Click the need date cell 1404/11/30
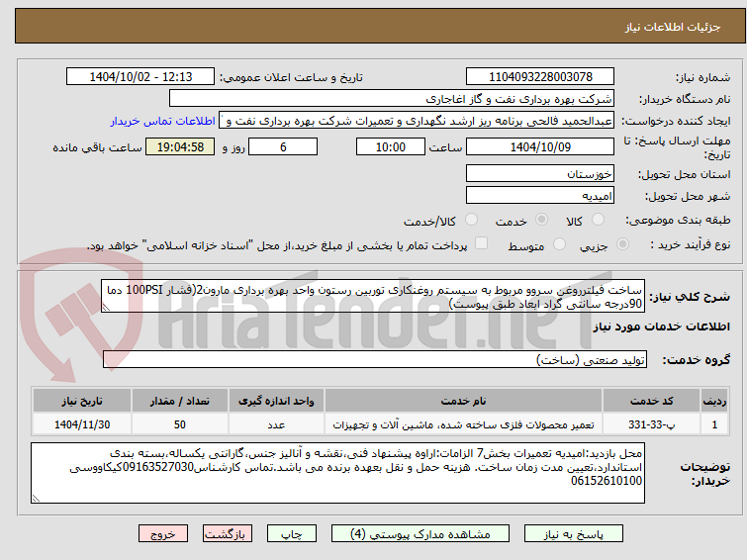 82,424
